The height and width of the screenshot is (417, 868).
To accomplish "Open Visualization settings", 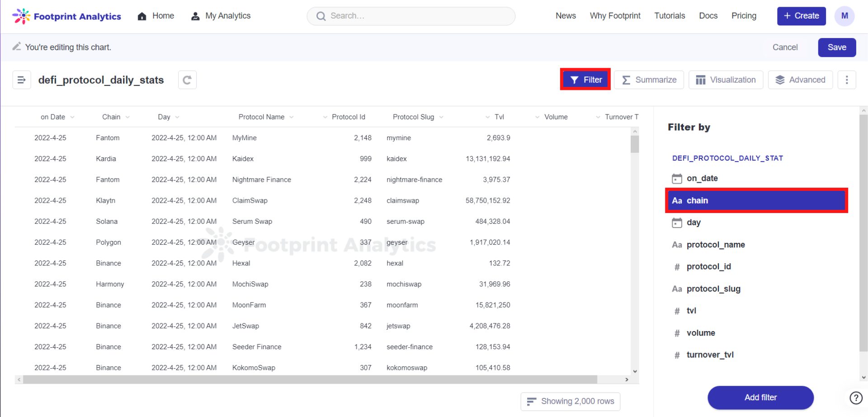I will pos(726,80).
